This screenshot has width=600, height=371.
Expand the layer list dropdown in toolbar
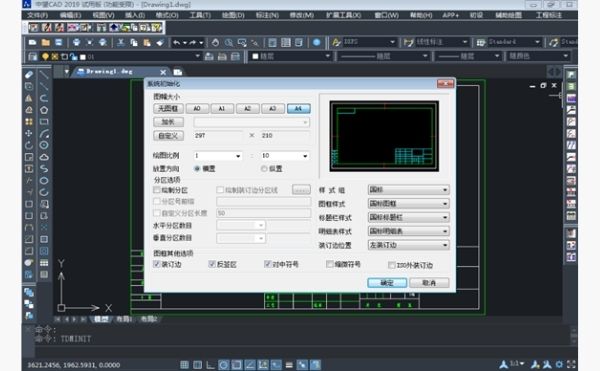197,56
